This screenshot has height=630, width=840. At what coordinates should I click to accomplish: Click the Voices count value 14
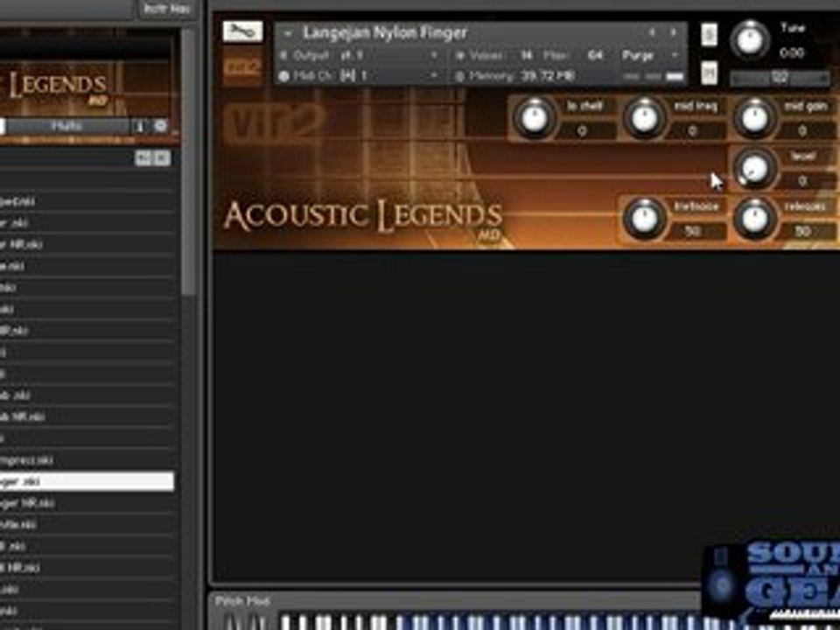click(x=527, y=55)
